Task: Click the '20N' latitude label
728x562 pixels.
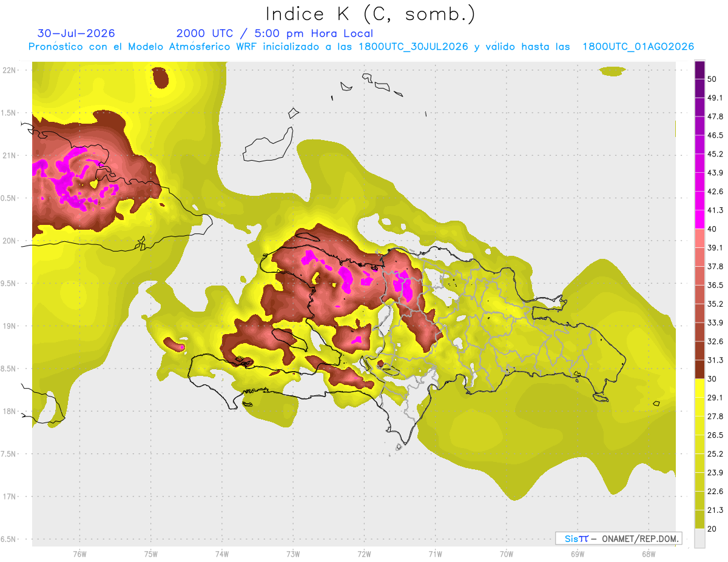Action: tap(10, 241)
